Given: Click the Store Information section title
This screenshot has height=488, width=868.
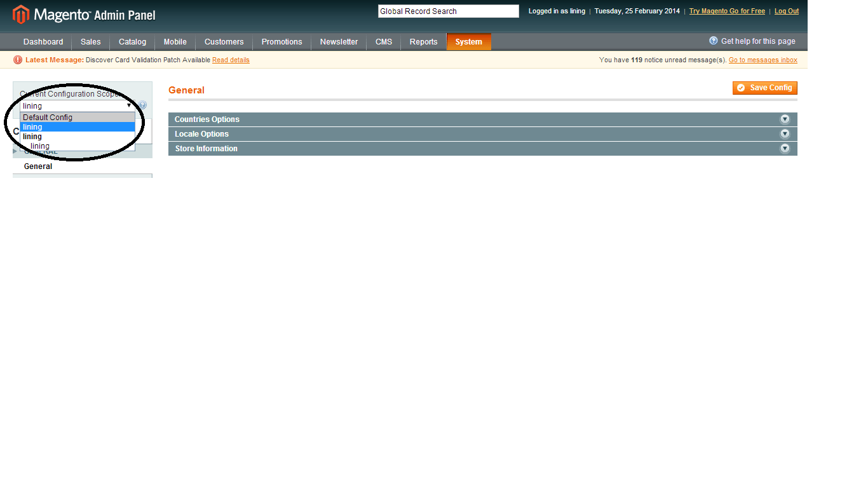Looking at the screenshot, I should [207, 149].
